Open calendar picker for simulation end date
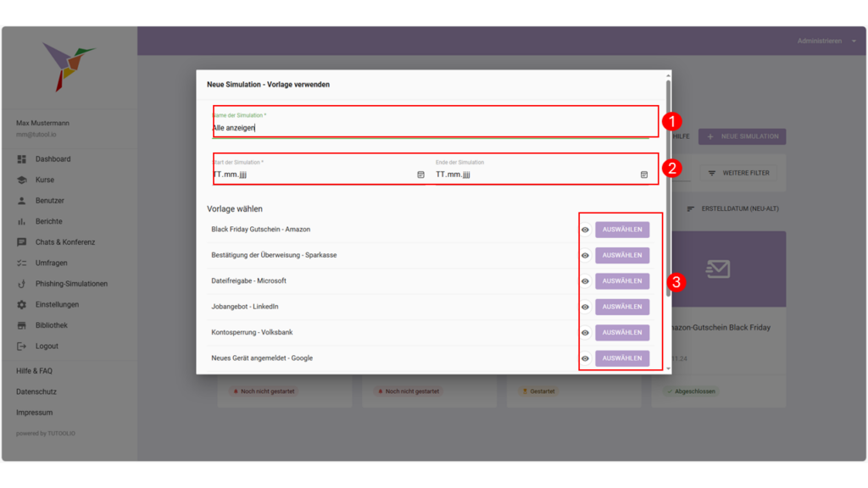This screenshot has width=868, height=488. point(644,175)
